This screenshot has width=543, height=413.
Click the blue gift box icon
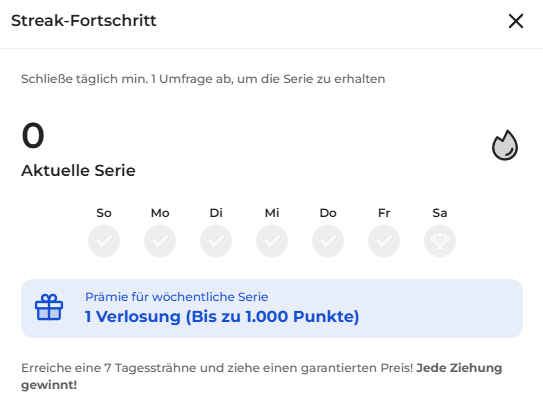point(49,307)
